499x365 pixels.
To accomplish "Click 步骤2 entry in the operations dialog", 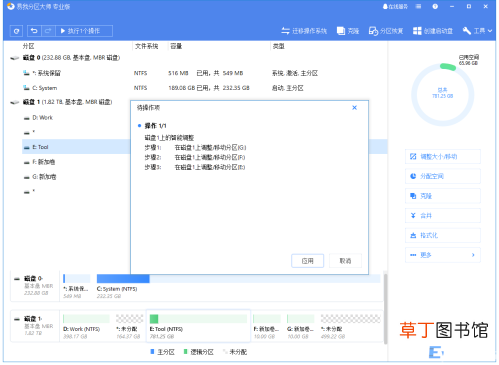I will pyautogui.click(x=195, y=157).
